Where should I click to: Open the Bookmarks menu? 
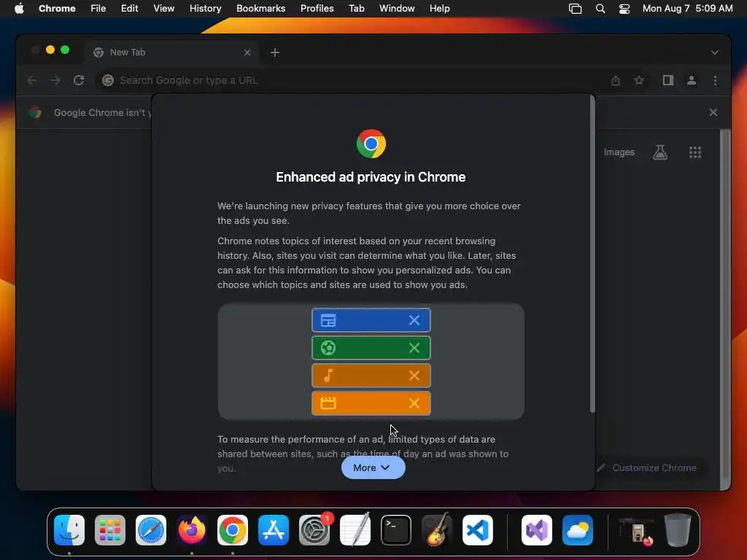260,9
